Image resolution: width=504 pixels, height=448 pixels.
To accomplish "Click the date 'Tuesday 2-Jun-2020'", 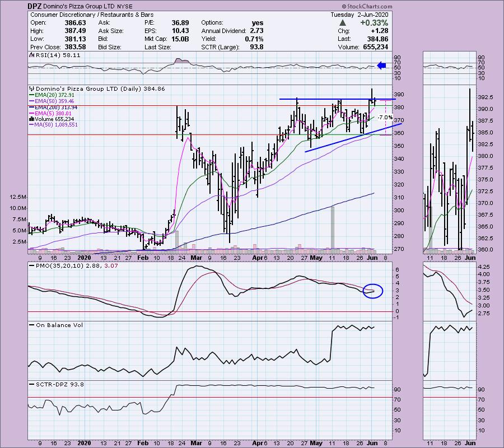I will 360,15.
